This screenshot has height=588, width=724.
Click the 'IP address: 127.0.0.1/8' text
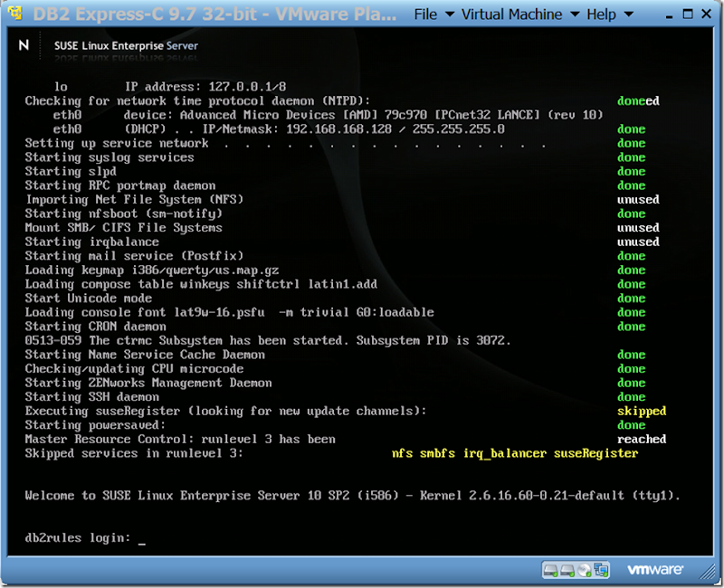click(205, 87)
